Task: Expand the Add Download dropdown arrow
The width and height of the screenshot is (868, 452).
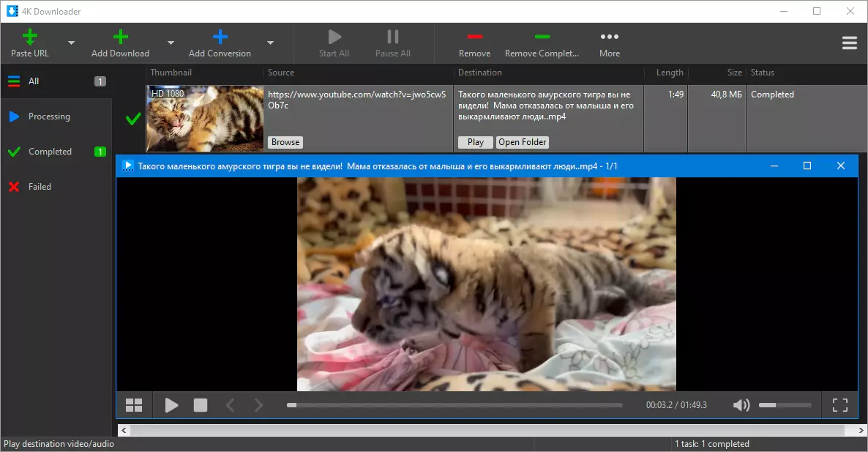Action: [171, 43]
